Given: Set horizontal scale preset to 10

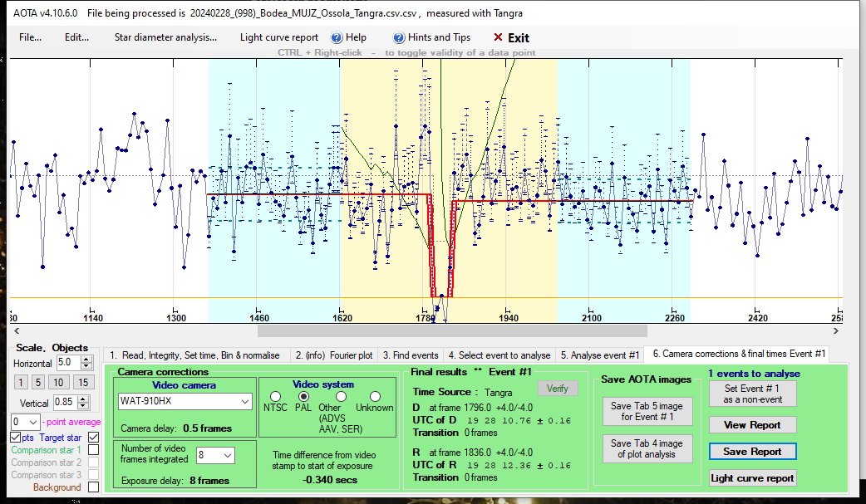Looking at the screenshot, I should click(58, 382).
